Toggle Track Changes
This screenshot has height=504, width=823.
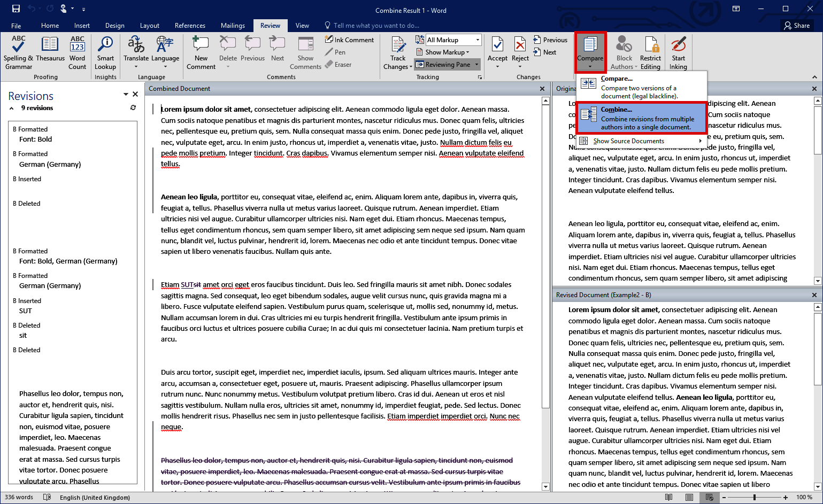398,52
